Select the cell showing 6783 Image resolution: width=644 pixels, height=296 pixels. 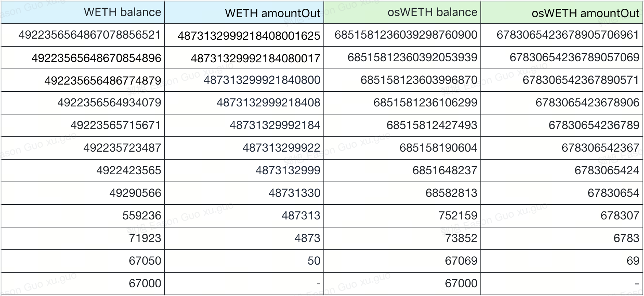point(626,238)
